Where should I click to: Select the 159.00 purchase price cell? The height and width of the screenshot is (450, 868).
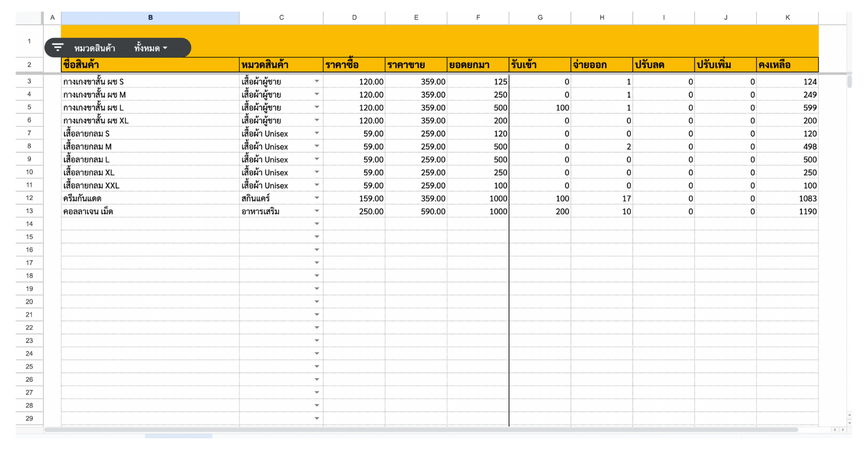point(354,198)
